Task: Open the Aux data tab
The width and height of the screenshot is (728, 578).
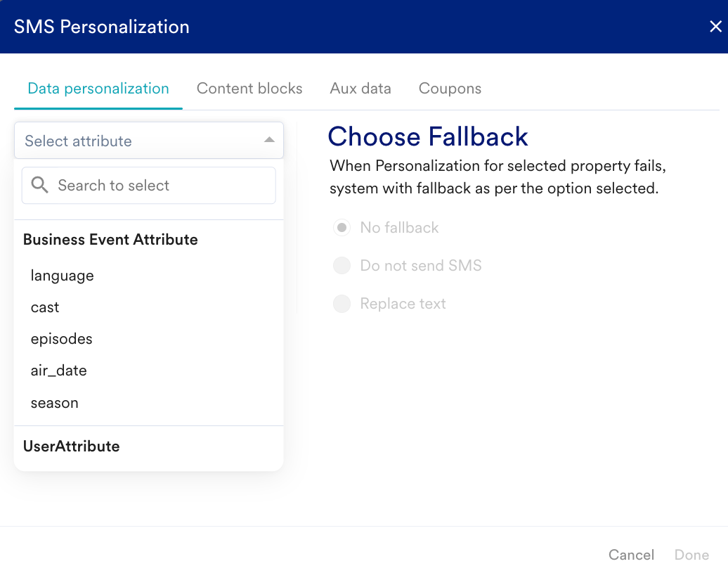Action: click(360, 89)
